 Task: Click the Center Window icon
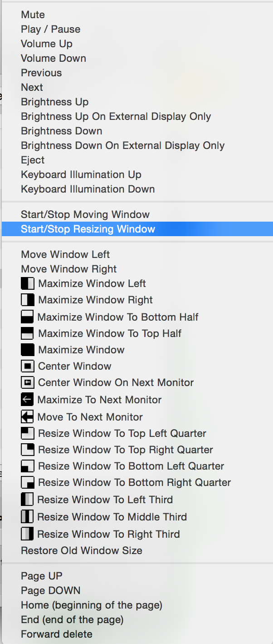[x=28, y=366]
